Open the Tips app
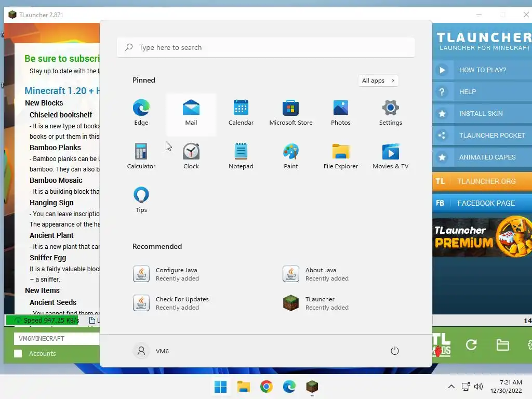Viewport: 532px width, 399px height. click(x=141, y=200)
